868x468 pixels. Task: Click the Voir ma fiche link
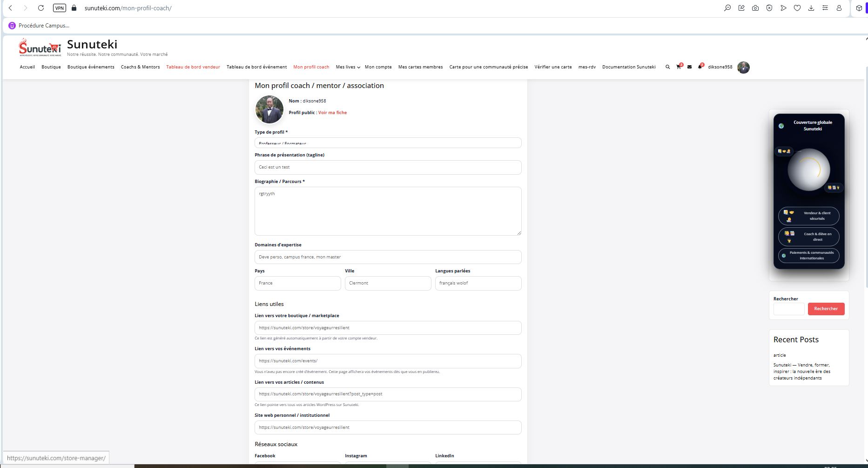click(x=332, y=113)
